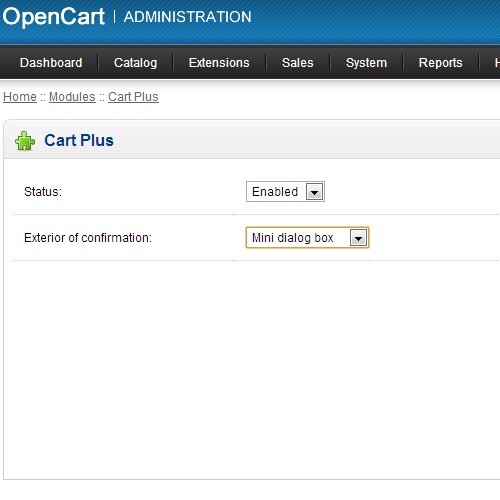Viewport: 500px width, 500px height.
Task: Click the OpenCart logo
Action: [54, 17]
